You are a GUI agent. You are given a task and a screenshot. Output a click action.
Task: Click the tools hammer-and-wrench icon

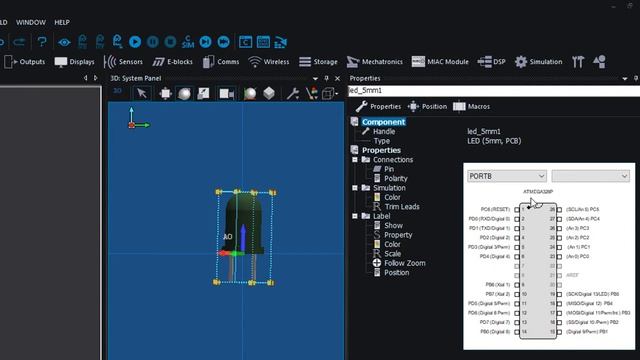(x=578, y=62)
